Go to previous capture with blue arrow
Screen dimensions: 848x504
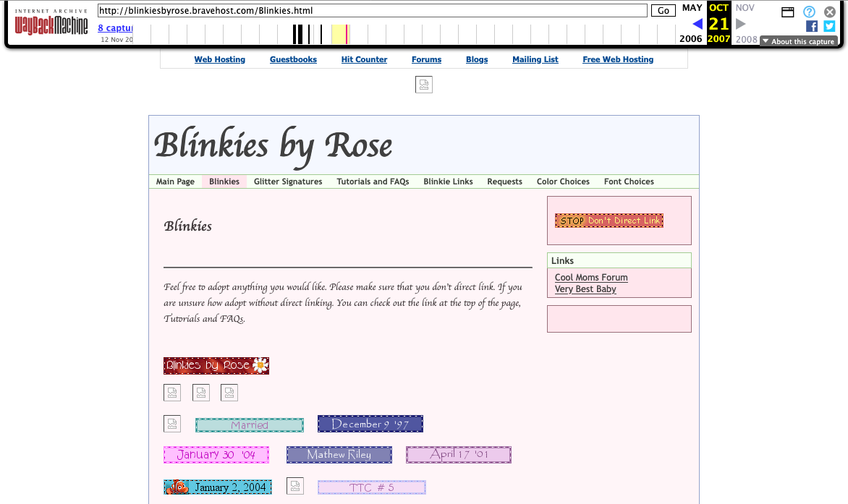click(x=698, y=24)
